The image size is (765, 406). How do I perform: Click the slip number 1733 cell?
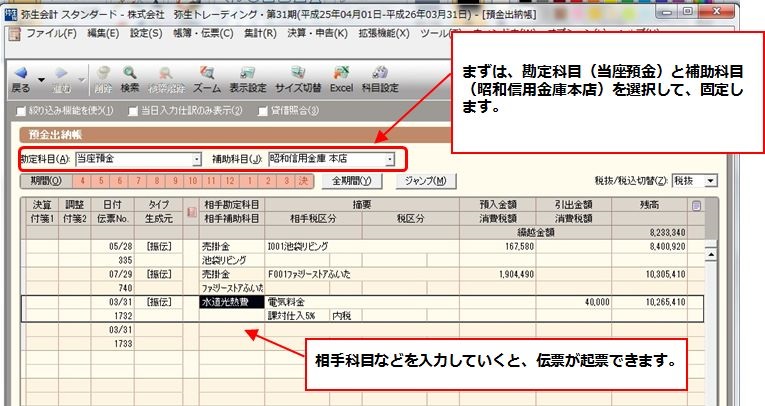112,344
